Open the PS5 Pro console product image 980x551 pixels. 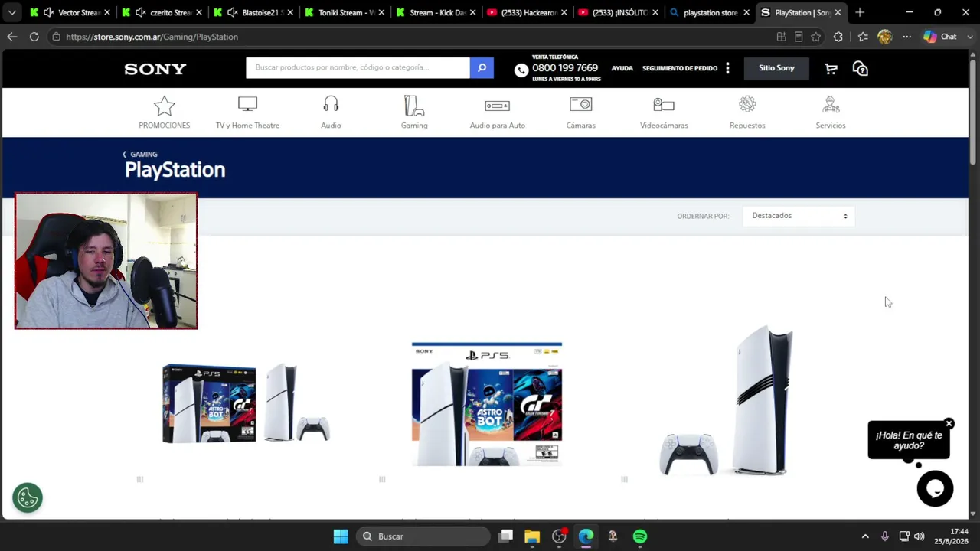point(727,400)
